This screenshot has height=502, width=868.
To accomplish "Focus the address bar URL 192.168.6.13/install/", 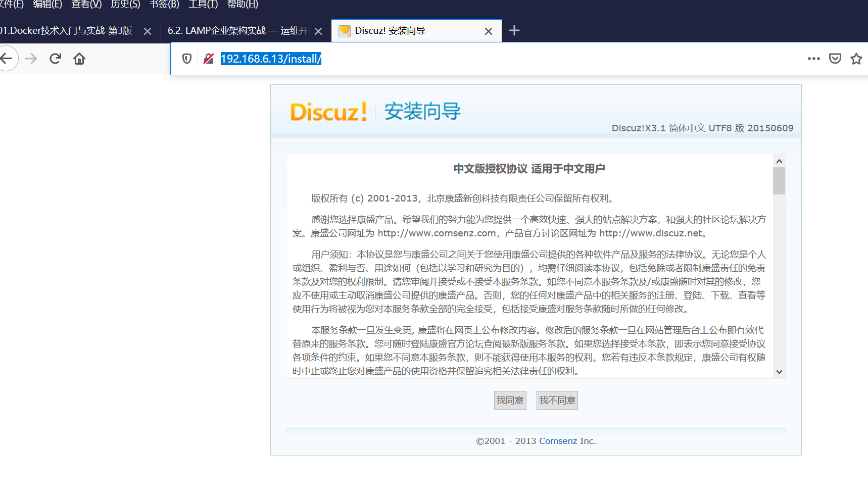I will [271, 59].
